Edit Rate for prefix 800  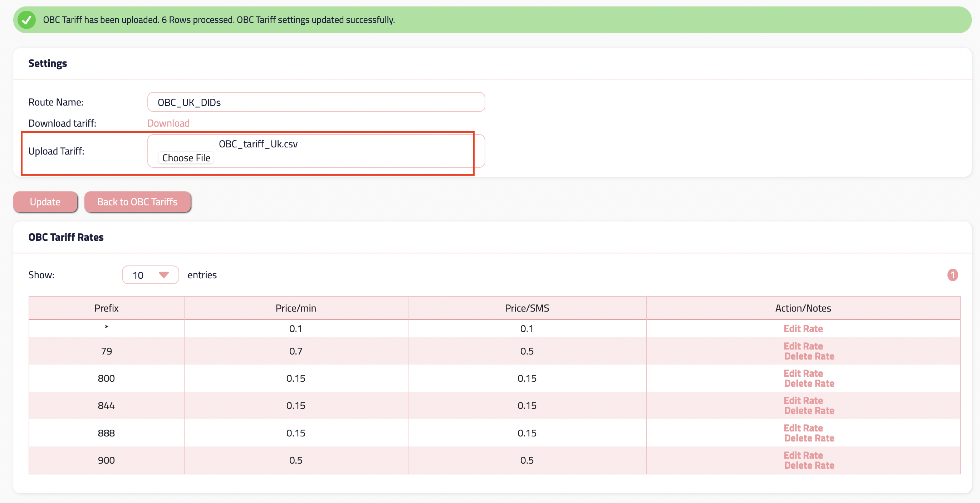click(803, 373)
